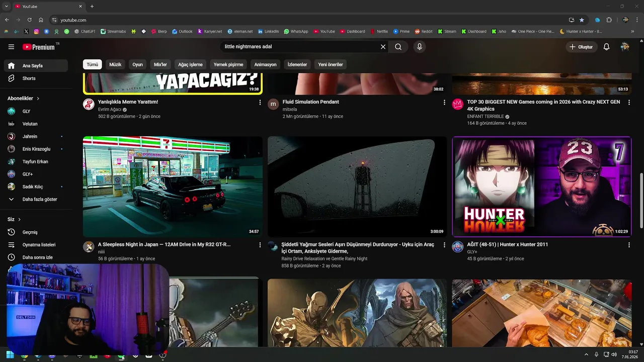Open a new Chrome tab
The width and height of the screenshot is (644, 362).
[92, 7]
